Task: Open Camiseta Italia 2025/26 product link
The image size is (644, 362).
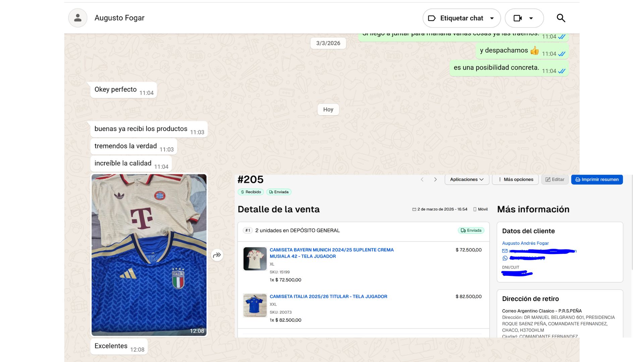Action: [x=328, y=297]
